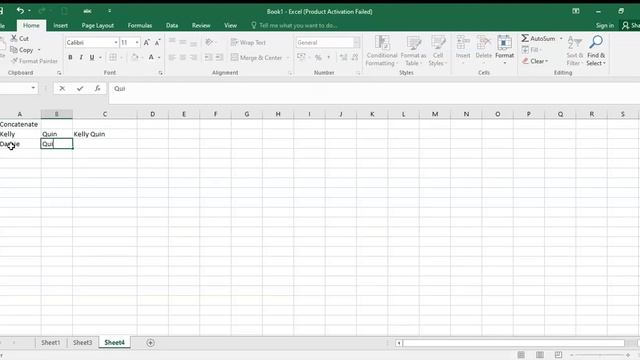Open the Page Layout ribbon tab
Screen dimensions: 640x360
(98, 25)
